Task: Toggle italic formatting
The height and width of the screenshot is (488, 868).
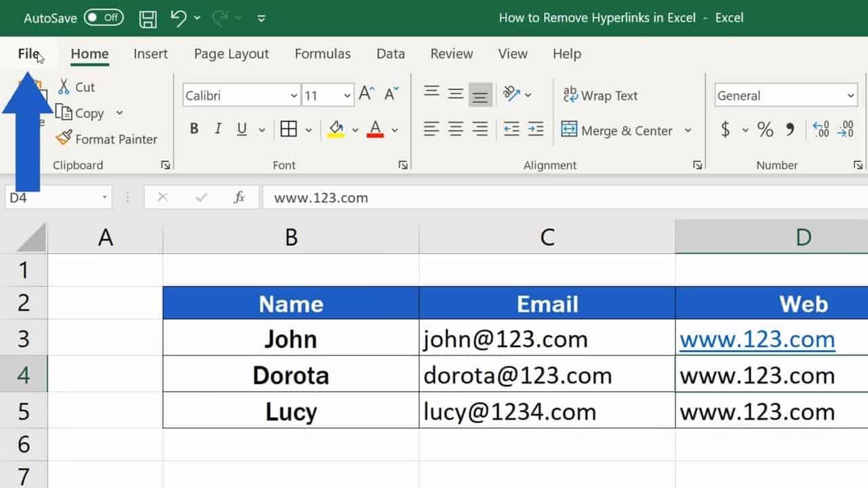Action: click(217, 128)
